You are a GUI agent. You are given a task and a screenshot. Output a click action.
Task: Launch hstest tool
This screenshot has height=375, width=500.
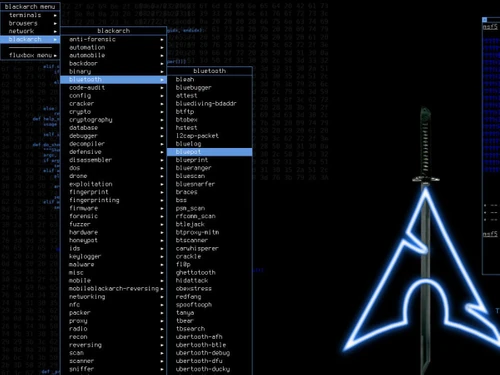click(209, 128)
